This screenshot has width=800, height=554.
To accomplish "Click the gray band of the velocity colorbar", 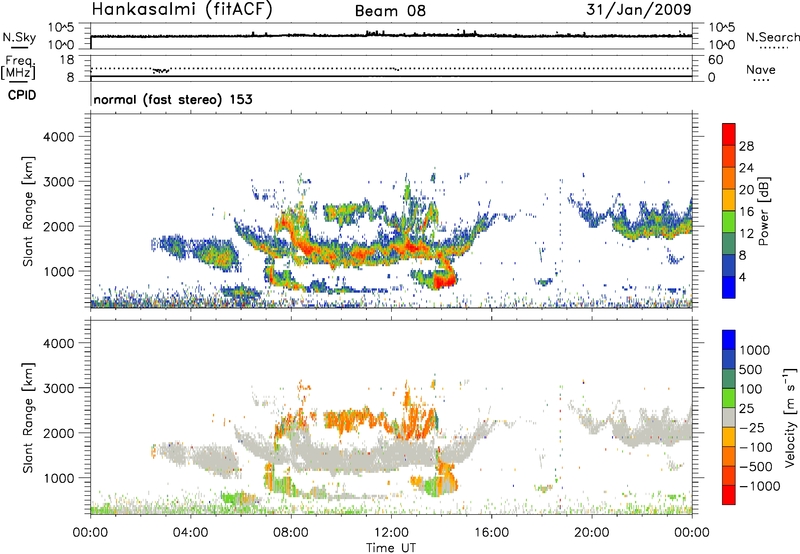I will pyautogui.click(x=729, y=417).
